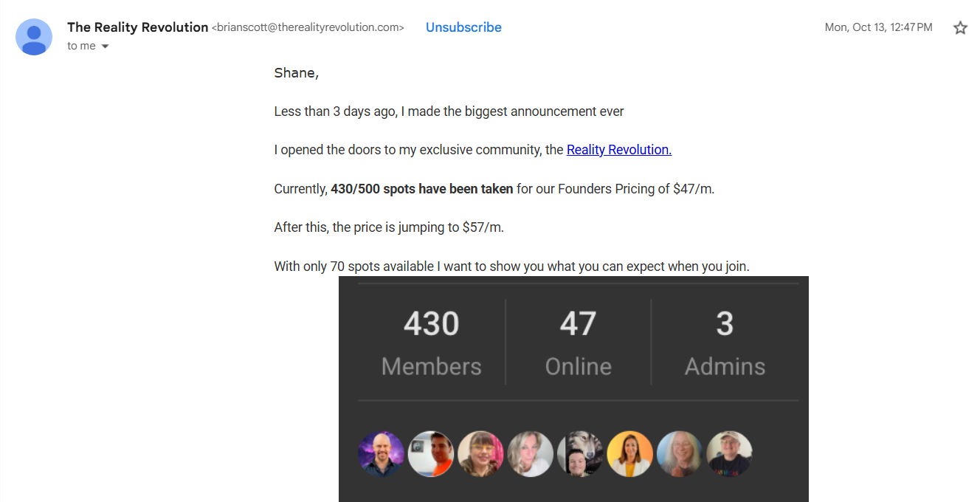Click the sender's profile avatar icon

[34, 37]
